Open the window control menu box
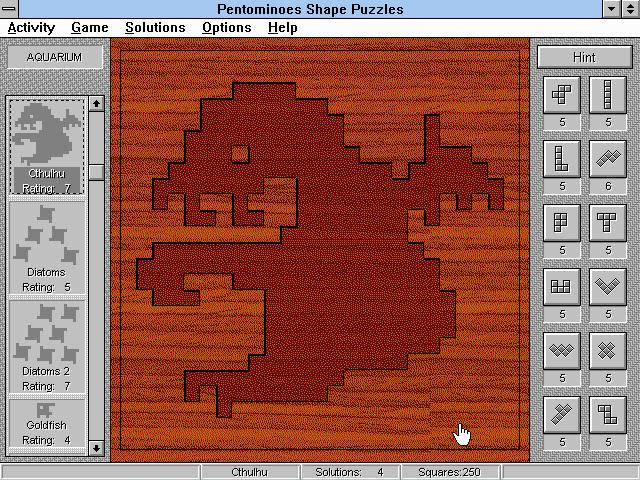 9,9
